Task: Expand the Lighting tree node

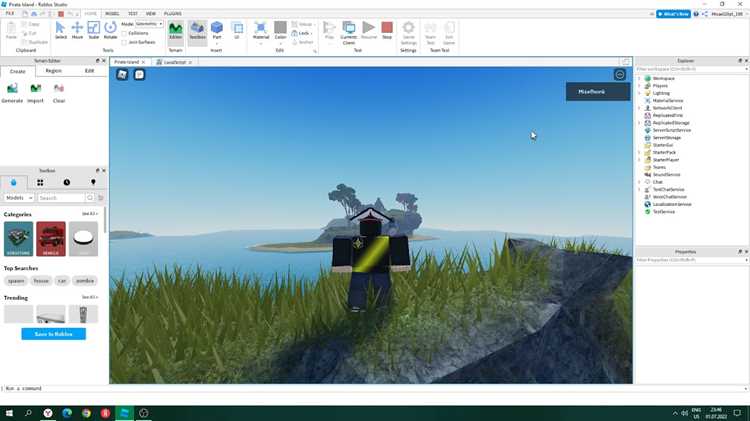Action: [640, 93]
